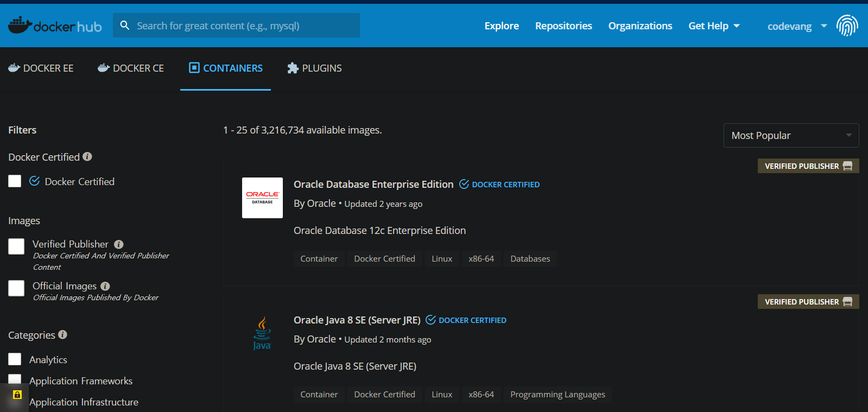Switch to the PLUGINS tab
This screenshot has width=868, height=412.
tap(314, 68)
